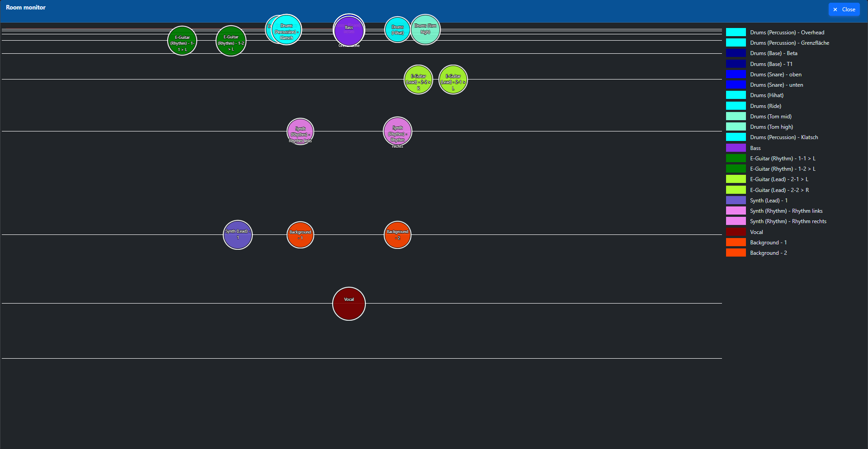
Task: Select the purple Bass circle
Action: [x=349, y=31]
